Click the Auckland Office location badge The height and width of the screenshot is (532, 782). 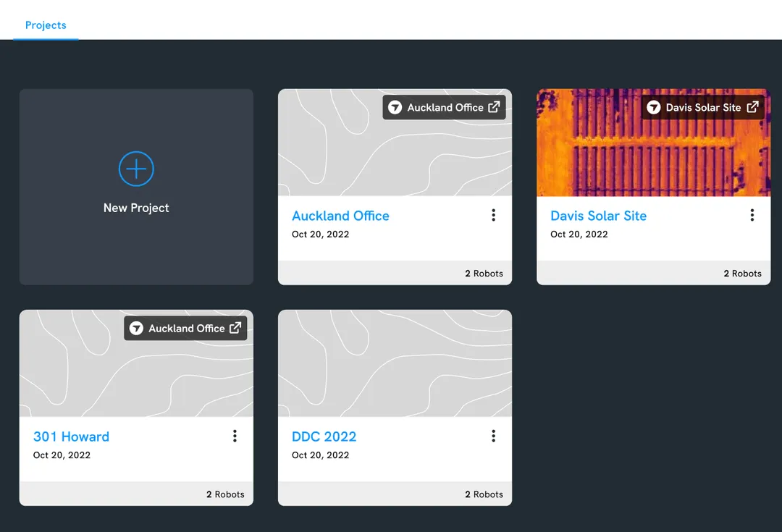coord(444,106)
